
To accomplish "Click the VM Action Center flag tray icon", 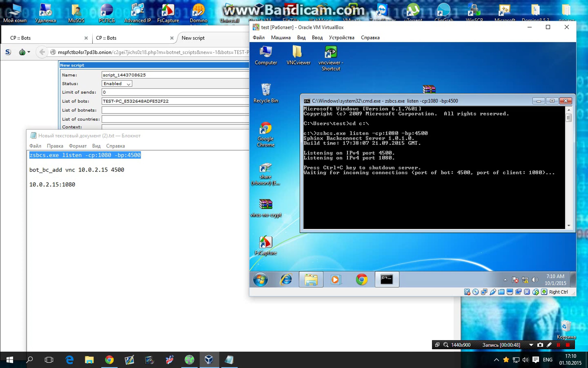I will coord(515,280).
